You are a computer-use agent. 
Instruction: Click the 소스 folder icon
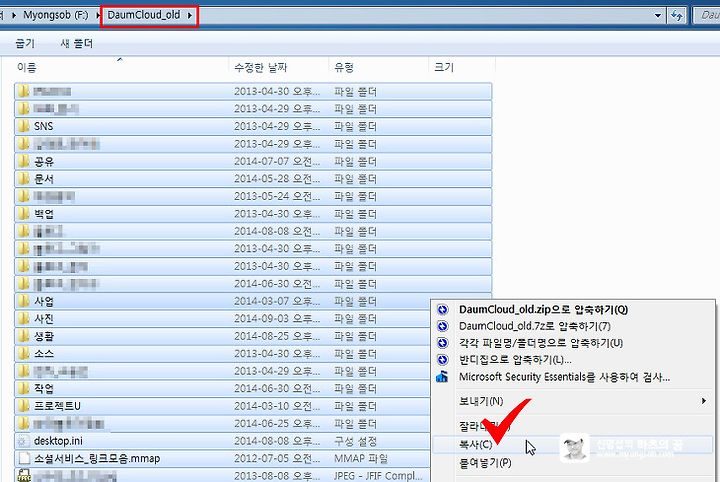point(23,353)
